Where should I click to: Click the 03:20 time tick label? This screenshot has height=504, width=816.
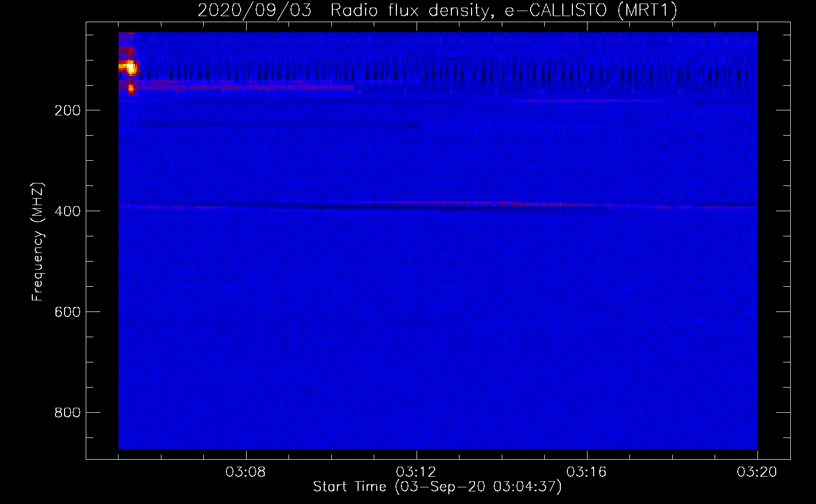click(757, 472)
